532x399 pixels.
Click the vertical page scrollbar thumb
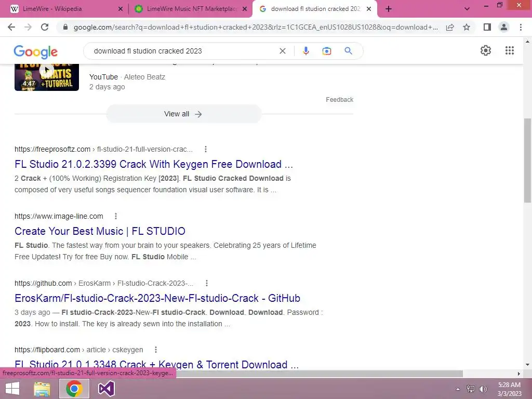(528, 161)
